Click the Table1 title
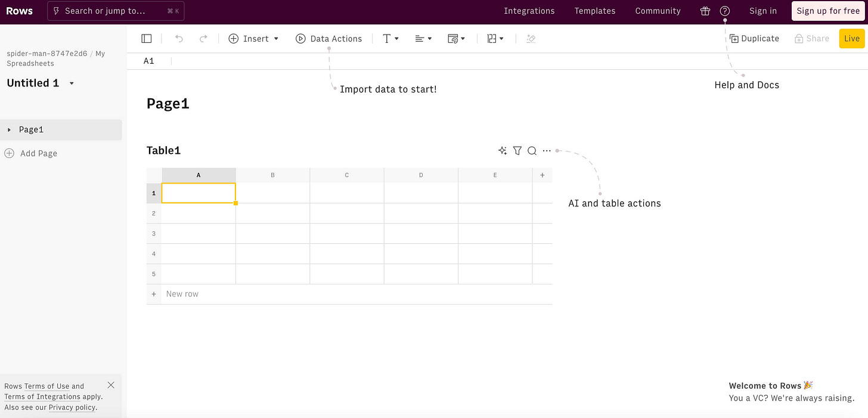This screenshot has width=868, height=418. (164, 151)
